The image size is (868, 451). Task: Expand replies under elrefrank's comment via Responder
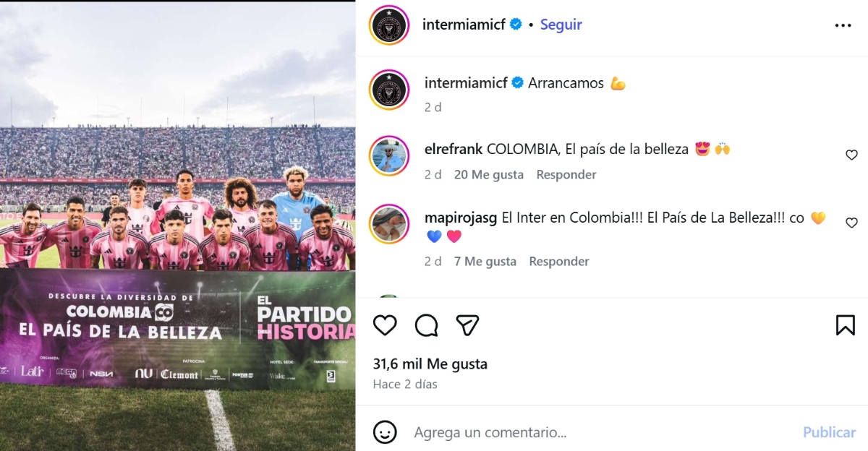click(x=566, y=174)
